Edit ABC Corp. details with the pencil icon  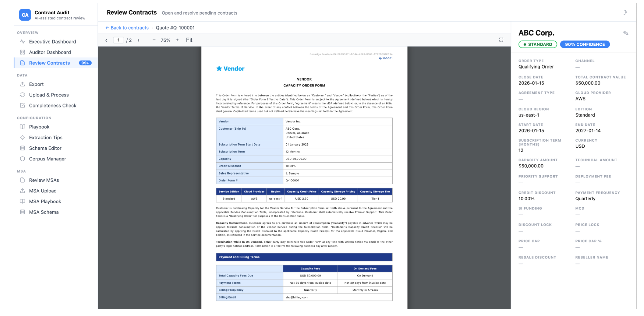pyautogui.click(x=626, y=33)
